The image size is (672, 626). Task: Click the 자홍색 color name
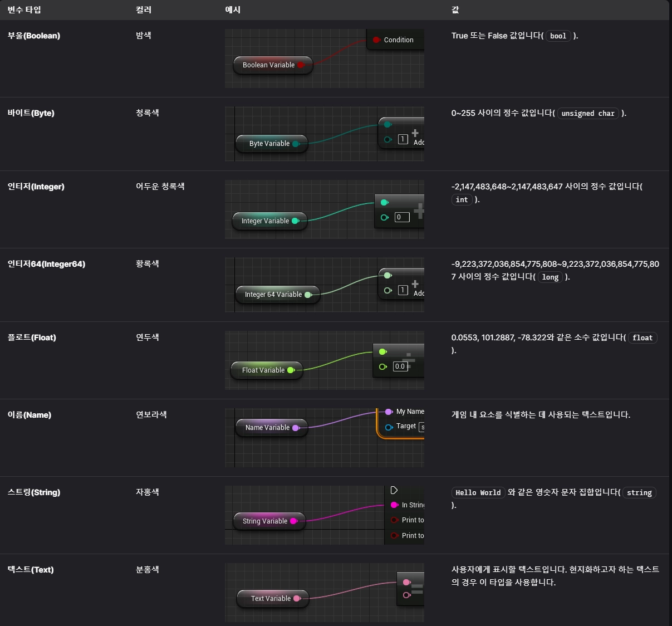point(148,492)
